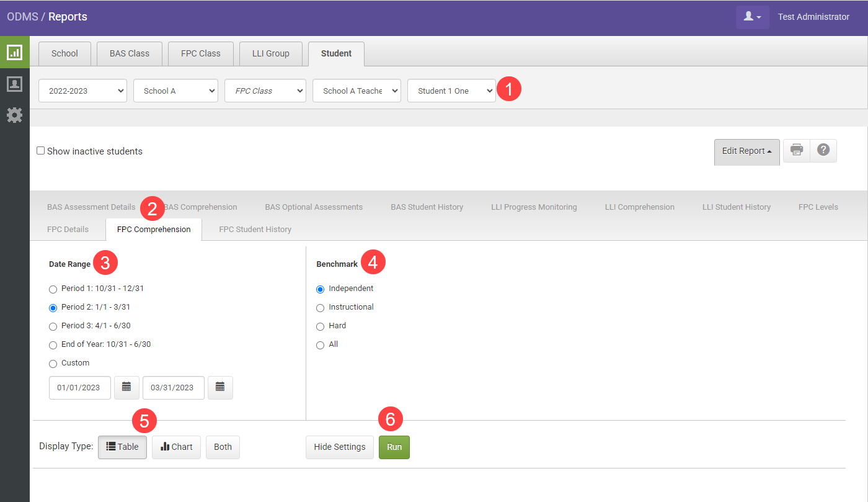Screen dimensions: 868x502
Task: Open the settings gear in sidebar
Action: [14, 115]
